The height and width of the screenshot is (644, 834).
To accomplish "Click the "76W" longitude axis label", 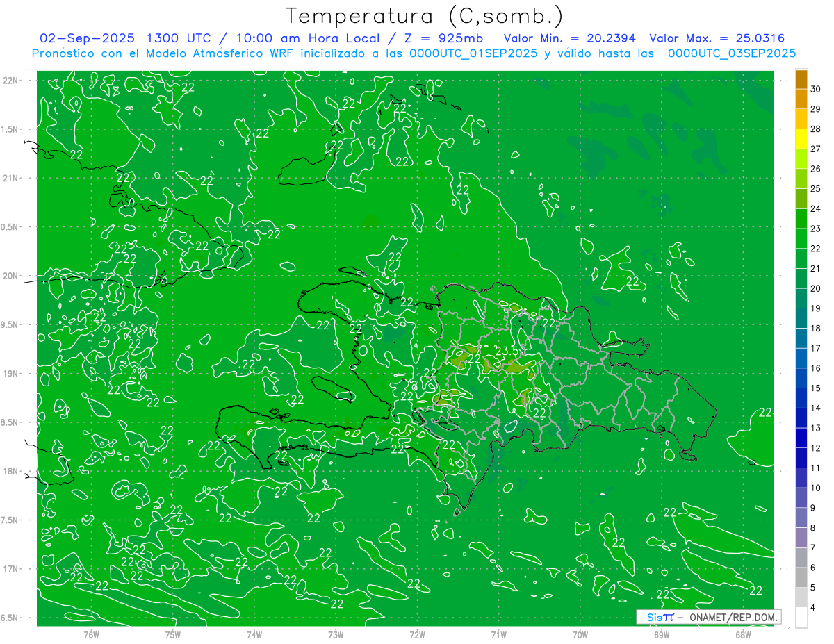I will [x=91, y=634].
